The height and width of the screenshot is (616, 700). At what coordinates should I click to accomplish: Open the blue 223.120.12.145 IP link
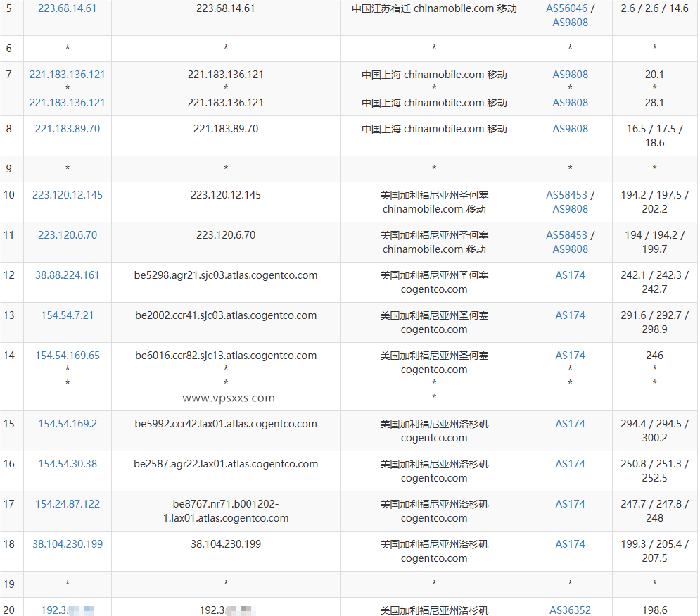68,195
